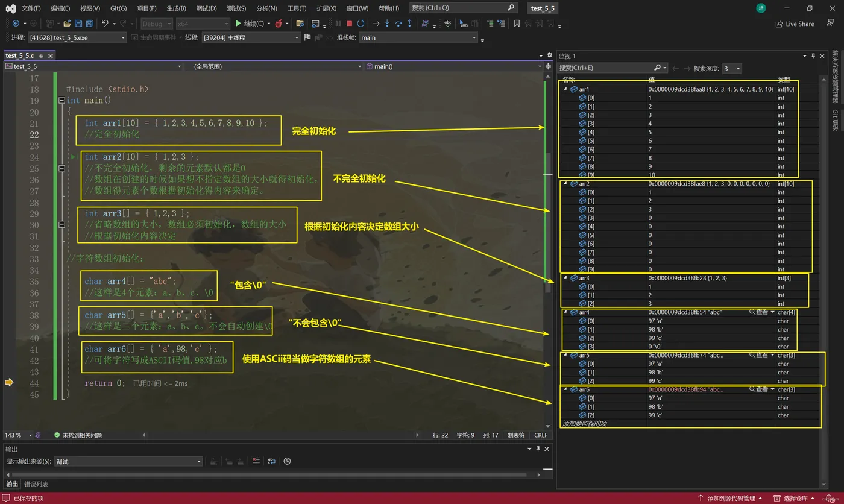844x504 pixels.
Task: Click the Continue (继续) debug play icon
Action: pos(238,24)
